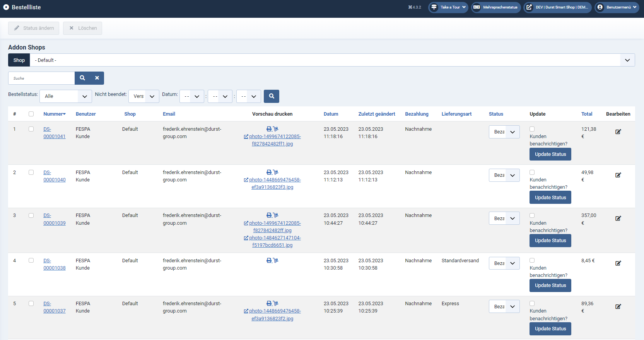The height and width of the screenshot is (340, 644).
Task: Clear the search field with the X
Action: pos(97,78)
